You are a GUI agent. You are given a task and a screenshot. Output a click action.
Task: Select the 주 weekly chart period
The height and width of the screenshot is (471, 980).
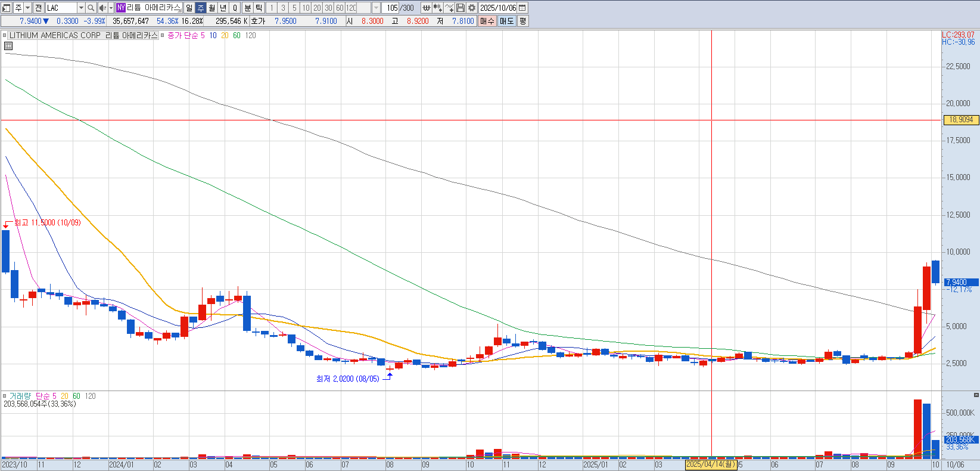click(200, 8)
